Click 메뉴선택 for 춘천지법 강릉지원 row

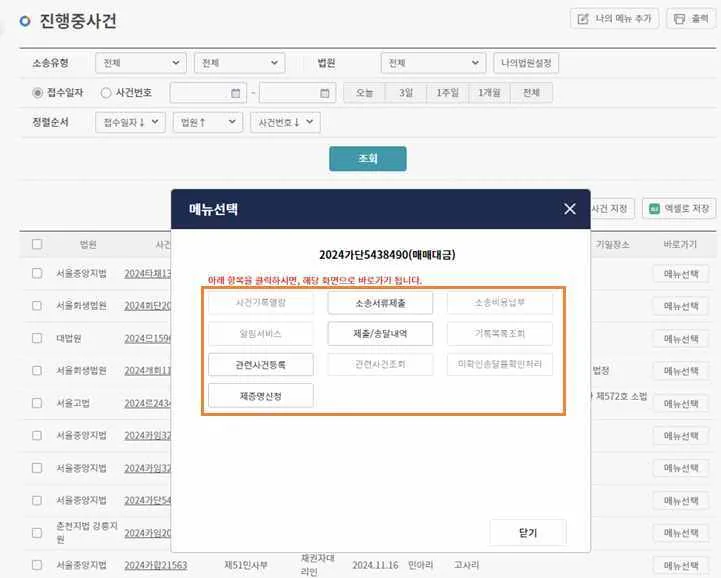(681, 533)
